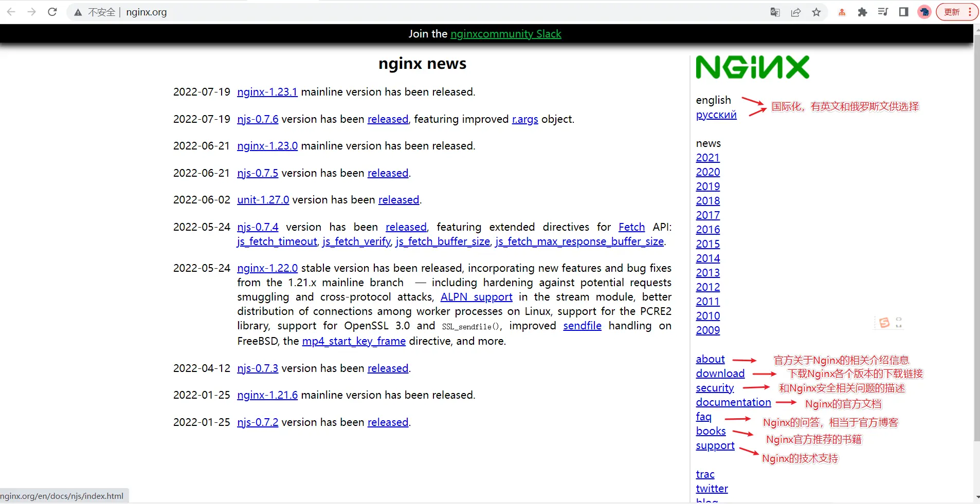980x504 pixels.
Task: Go to the download page
Action: 720,374
